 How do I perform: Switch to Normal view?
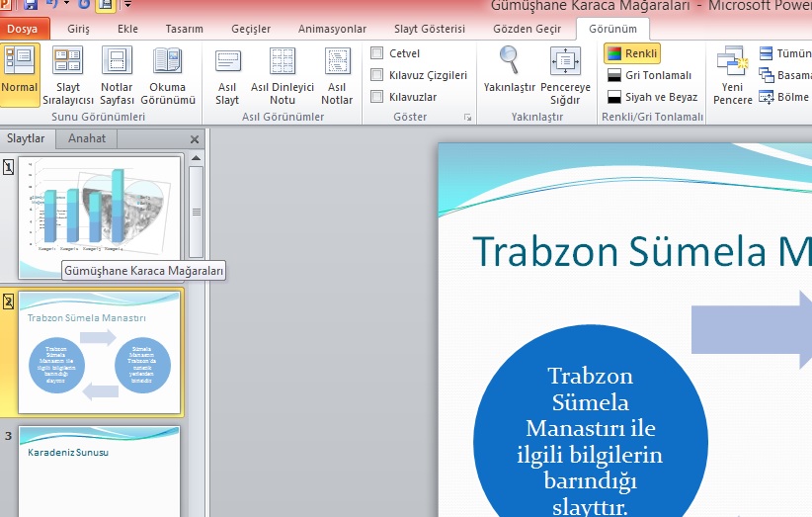[20, 75]
